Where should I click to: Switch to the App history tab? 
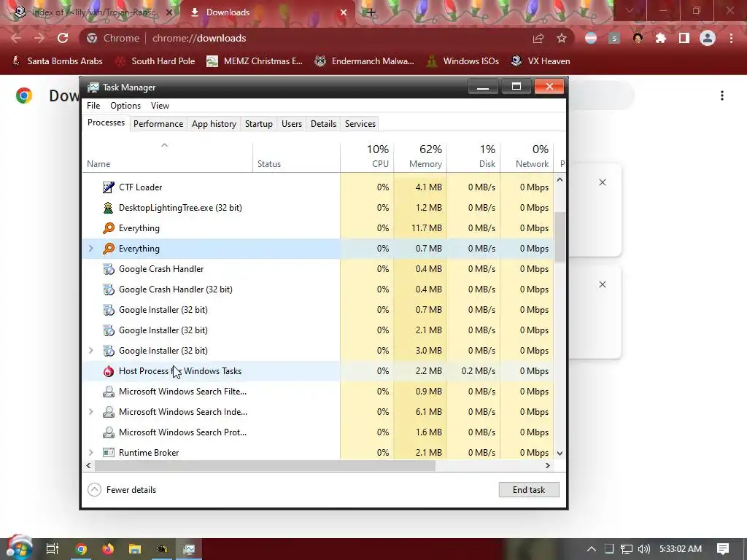[214, 124]
